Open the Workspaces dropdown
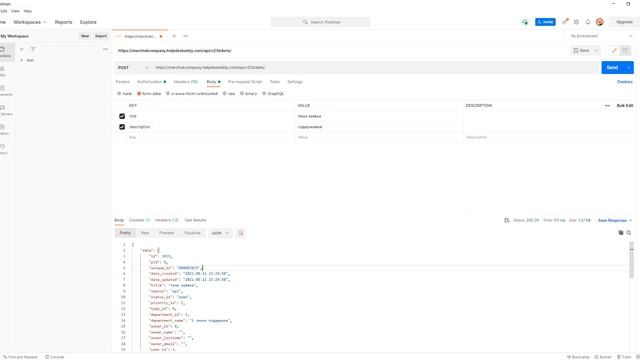The image size is (640, 360). pyautogui.click(x=30, y=22)
